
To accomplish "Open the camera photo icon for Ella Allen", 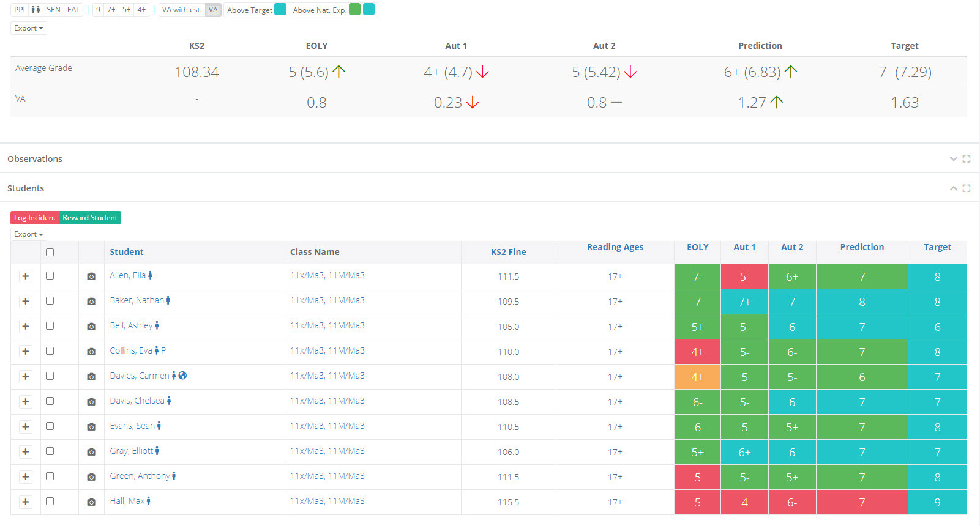I will point(91,276).
